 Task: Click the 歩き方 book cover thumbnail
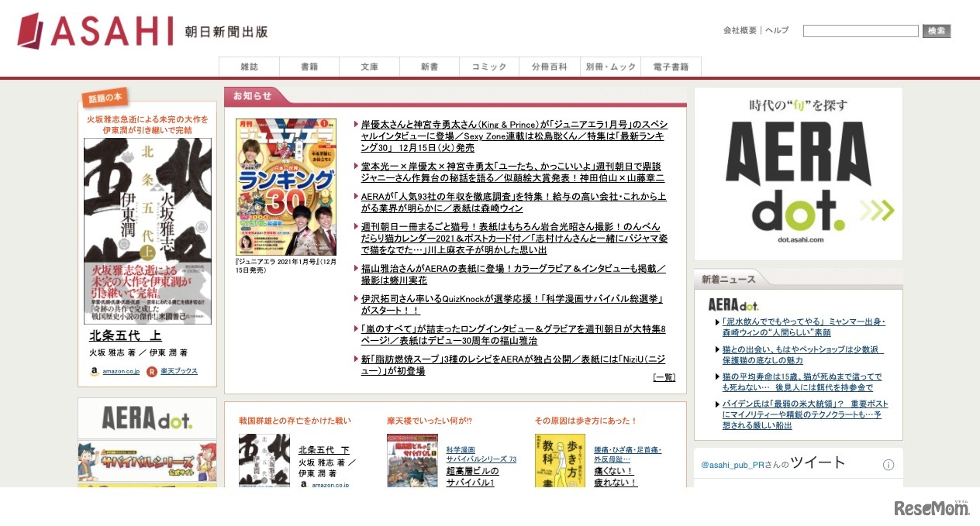tap(560, 460)
